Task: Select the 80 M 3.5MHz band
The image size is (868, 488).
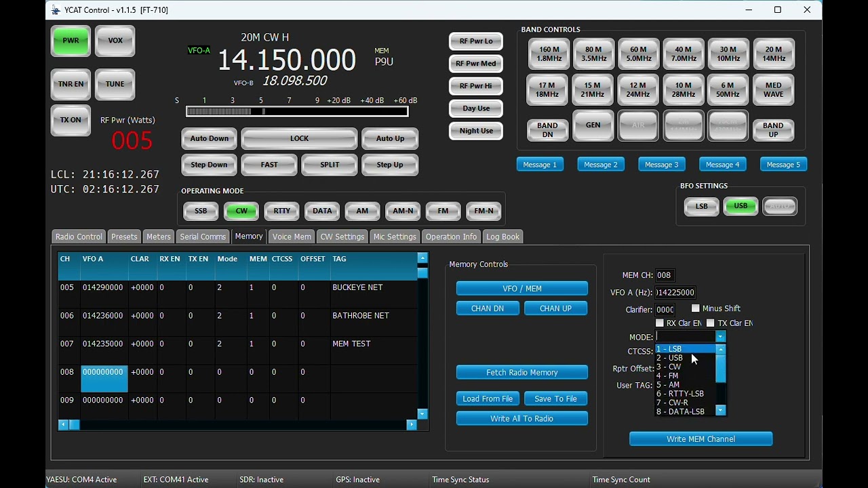Action: tap(593, 54)
